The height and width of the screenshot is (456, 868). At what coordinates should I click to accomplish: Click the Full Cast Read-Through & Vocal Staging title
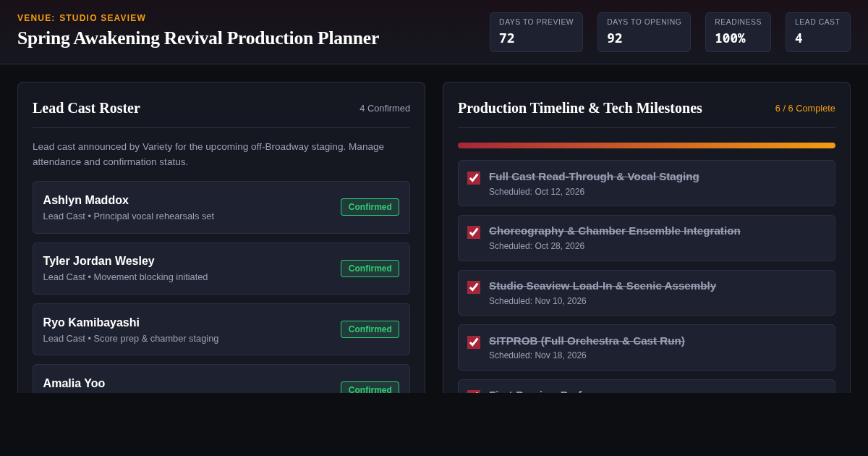[x=594, y=177]
